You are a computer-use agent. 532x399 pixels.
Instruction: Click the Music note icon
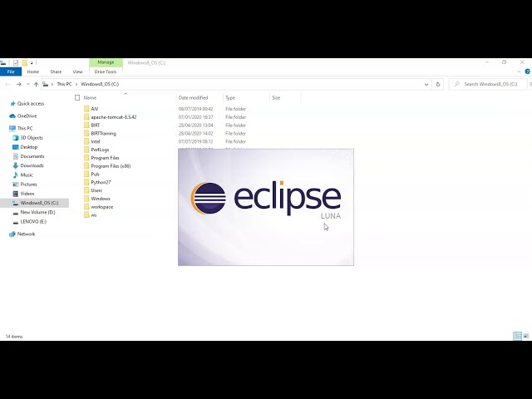[15, 175]
